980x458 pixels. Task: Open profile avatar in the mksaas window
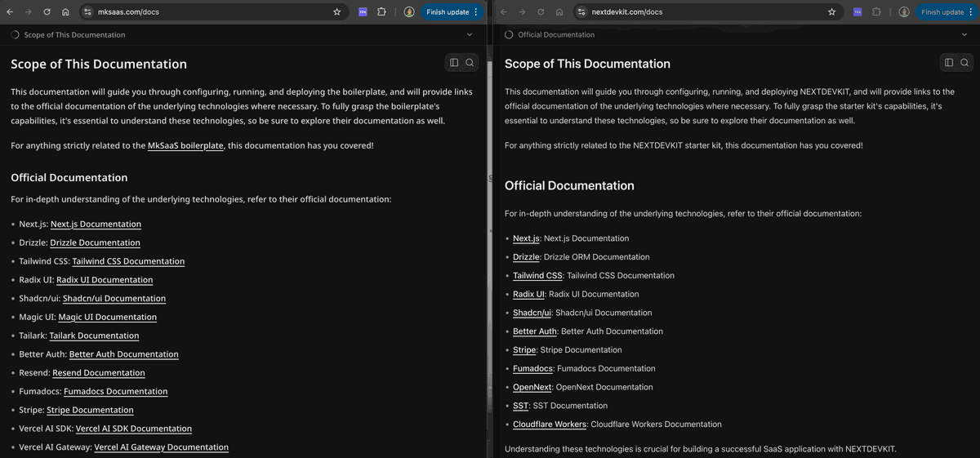409,12
